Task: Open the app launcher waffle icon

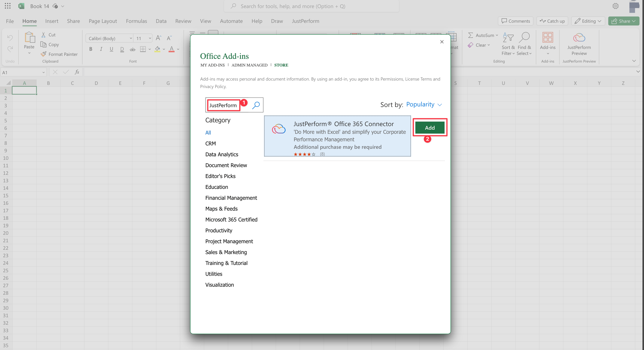Action: pos(7,6)
